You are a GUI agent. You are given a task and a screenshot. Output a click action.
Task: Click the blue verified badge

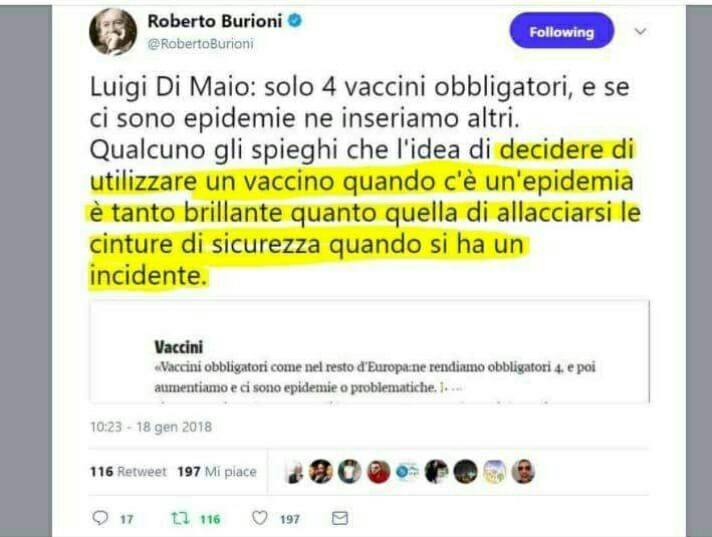point(295,20)
